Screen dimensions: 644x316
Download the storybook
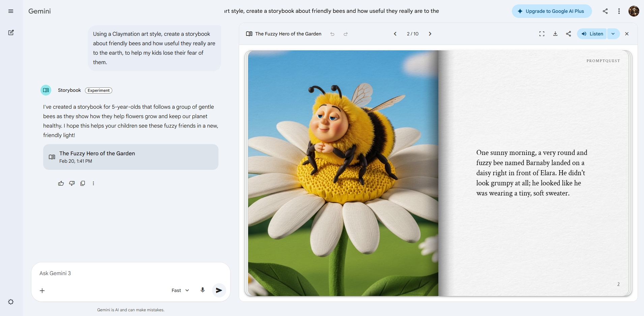point(555,34)
